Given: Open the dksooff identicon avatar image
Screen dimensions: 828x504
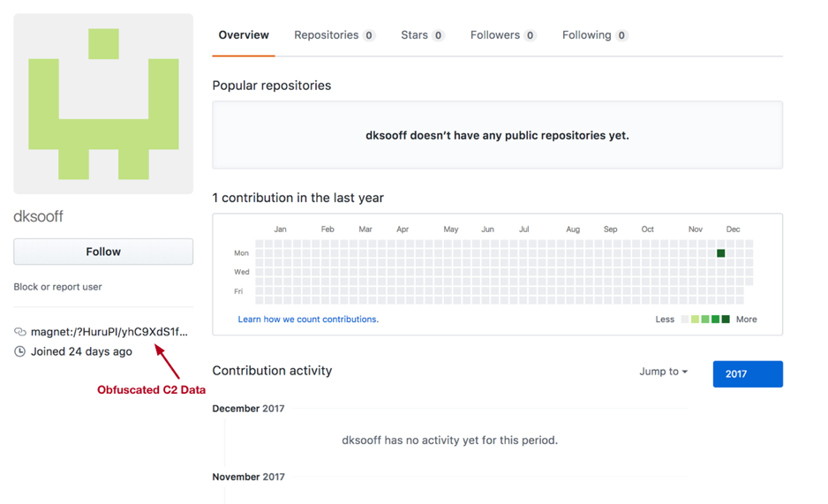Looking at the screenshot, I should [103, 104].
